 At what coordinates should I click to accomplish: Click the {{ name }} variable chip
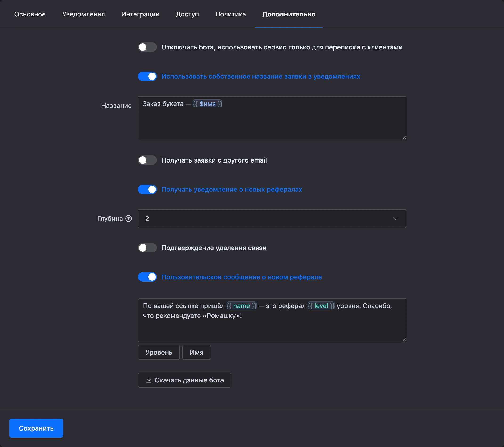click(241, 306)
